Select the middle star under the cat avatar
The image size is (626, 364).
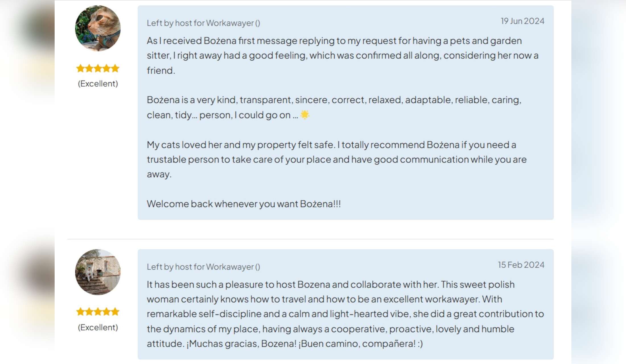pos(98,68)
